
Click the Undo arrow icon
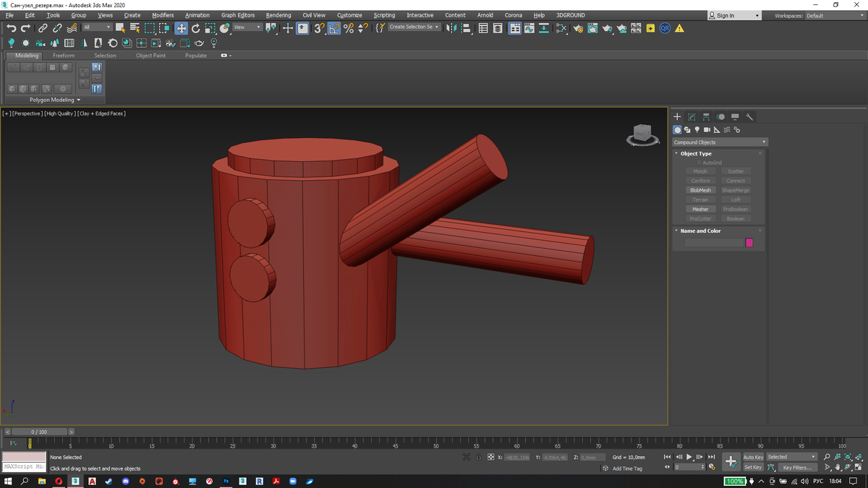pos(11,28)
